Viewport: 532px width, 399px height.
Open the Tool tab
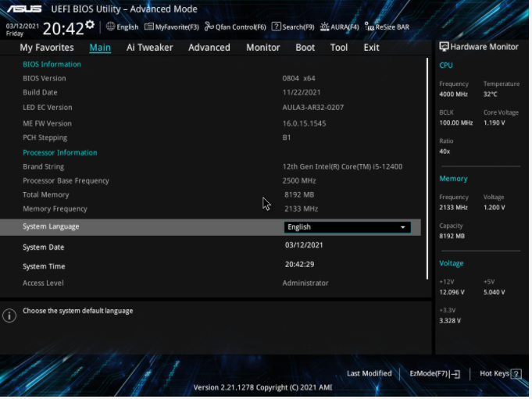pyautogui.click(x=339, y=48)
